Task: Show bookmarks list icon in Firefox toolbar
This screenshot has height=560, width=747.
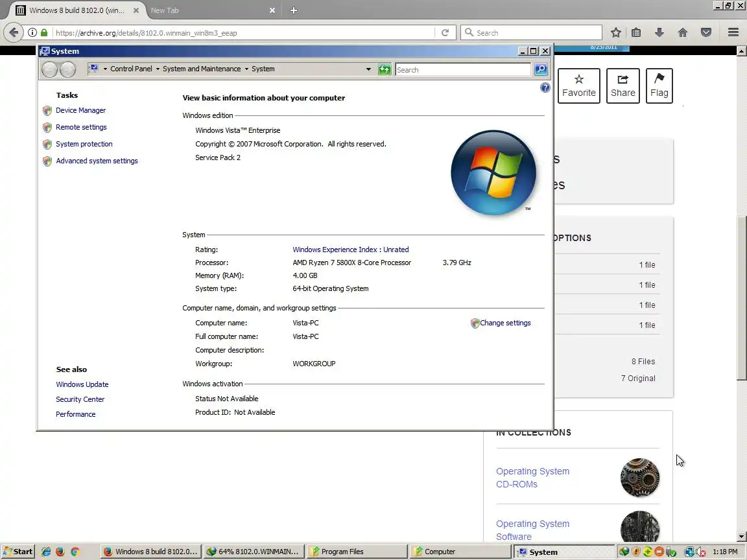Action: [636, 32]
